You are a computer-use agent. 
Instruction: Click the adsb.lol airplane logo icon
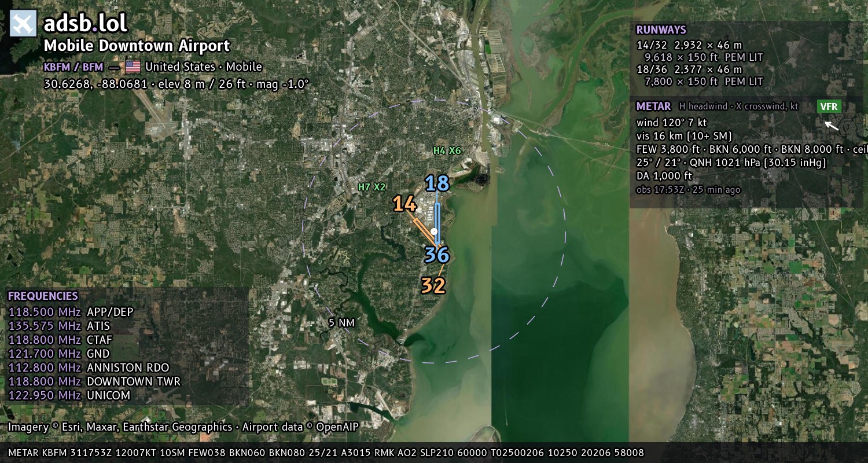pyautogui.click(x=23, y=24)
